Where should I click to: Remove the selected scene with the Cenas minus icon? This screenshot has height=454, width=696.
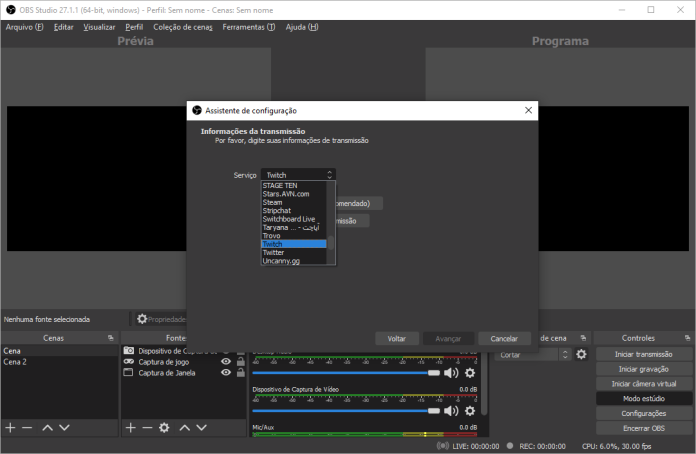27,427
